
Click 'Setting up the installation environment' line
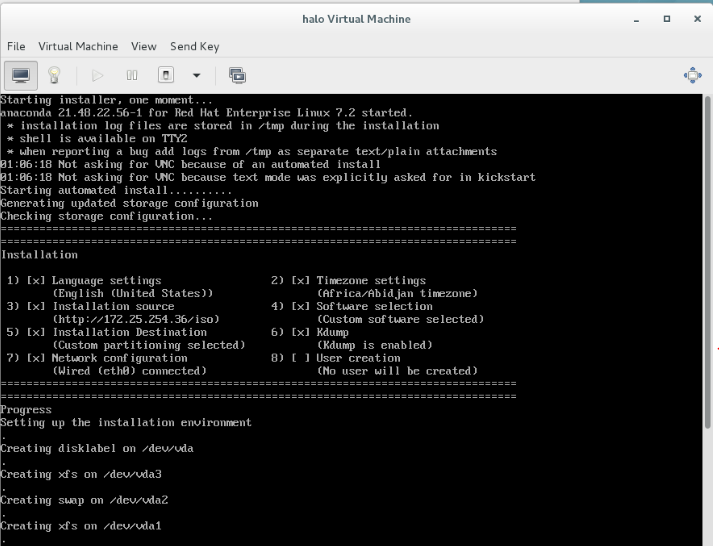pyautogui.click(x=126, y=422)
